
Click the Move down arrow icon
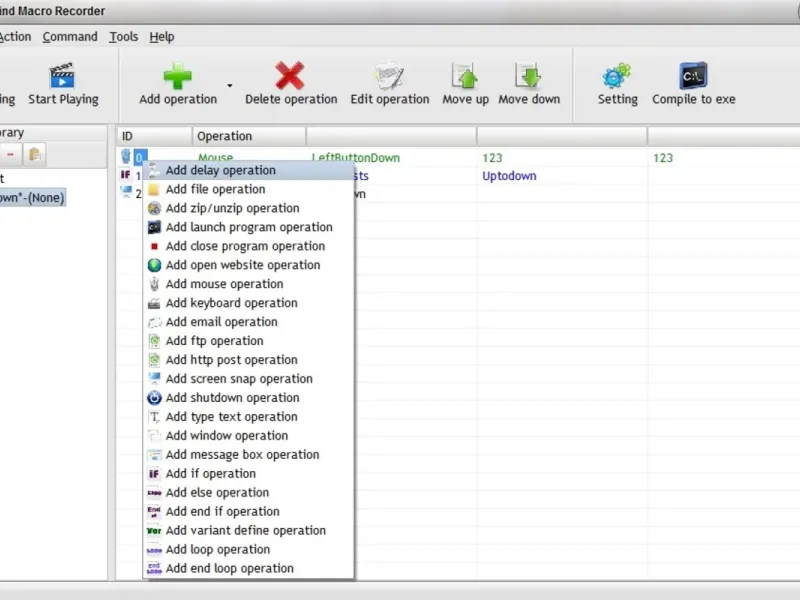[x=529, y=76]
